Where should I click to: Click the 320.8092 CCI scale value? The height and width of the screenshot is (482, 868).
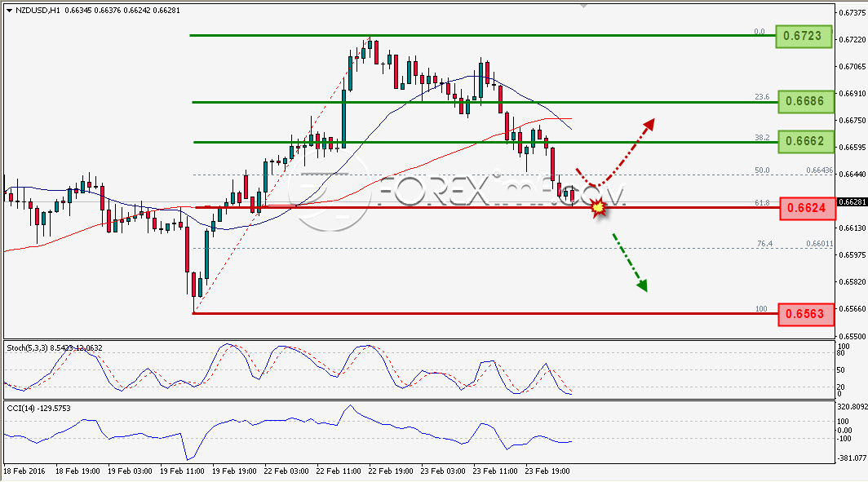(x=852, y=407)
